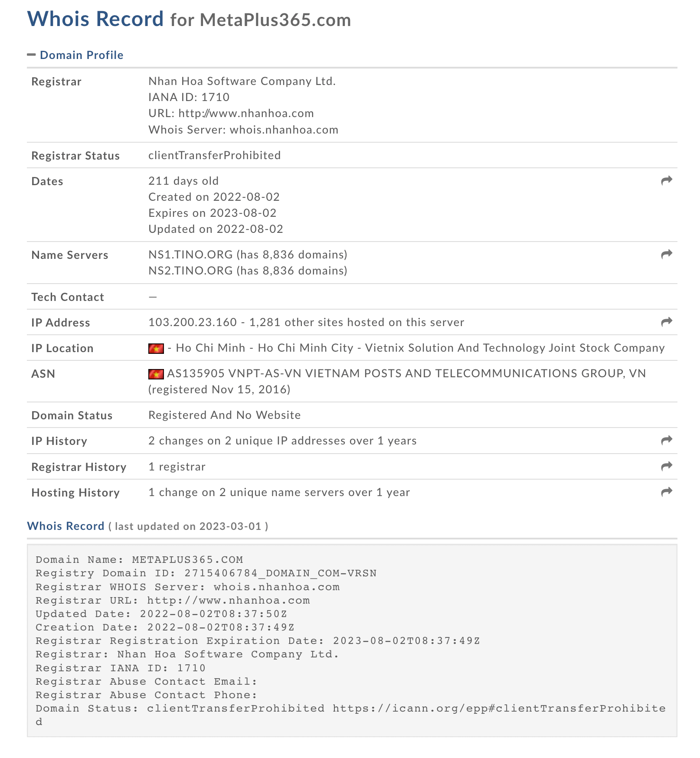The width and height of the screenshot is (700, 758).
Task: Click Registered And No Website status
Action: [x=225, y=415]
